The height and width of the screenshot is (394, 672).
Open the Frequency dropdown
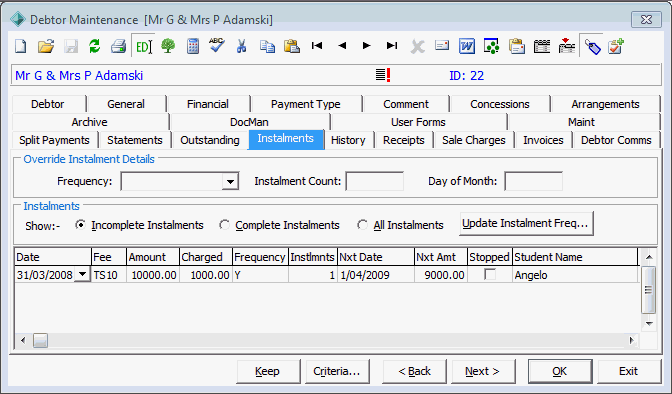pos(230,181)
